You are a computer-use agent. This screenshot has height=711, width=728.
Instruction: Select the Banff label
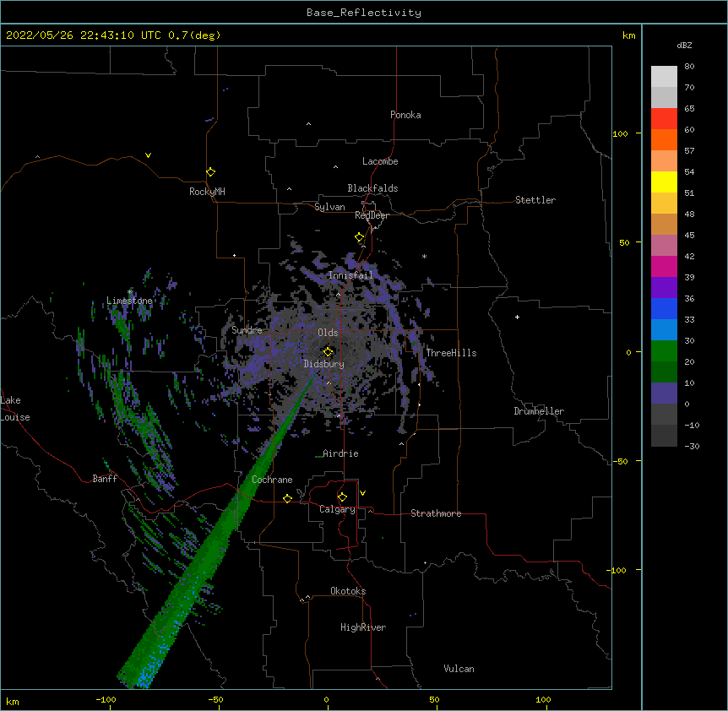105,479
